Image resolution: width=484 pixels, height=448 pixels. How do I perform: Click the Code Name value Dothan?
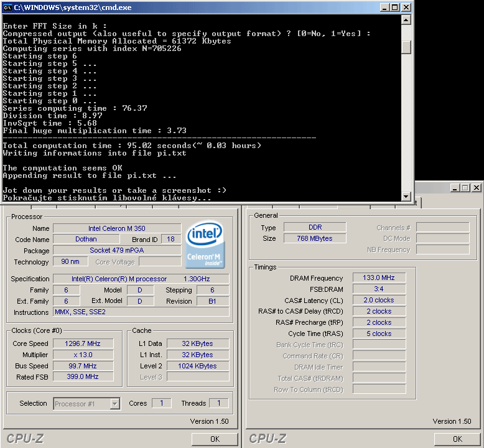pos(86,240)
